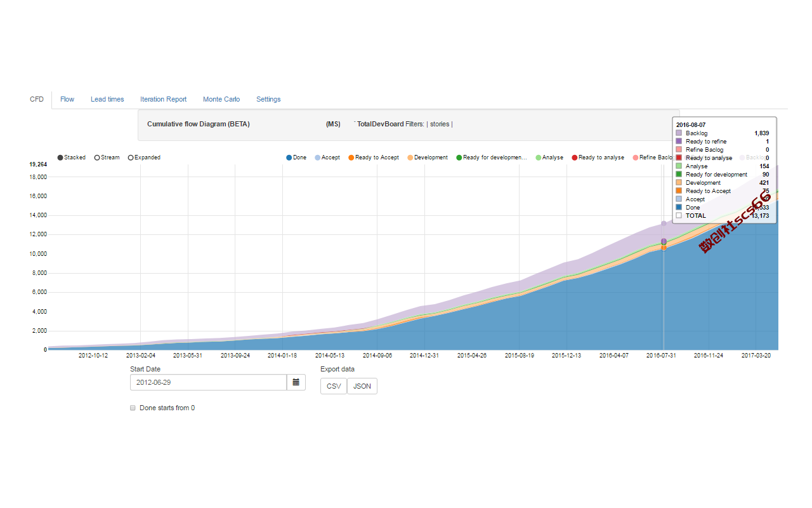
Task: Select the Stacked chart mode
Action: coord(72,157)
